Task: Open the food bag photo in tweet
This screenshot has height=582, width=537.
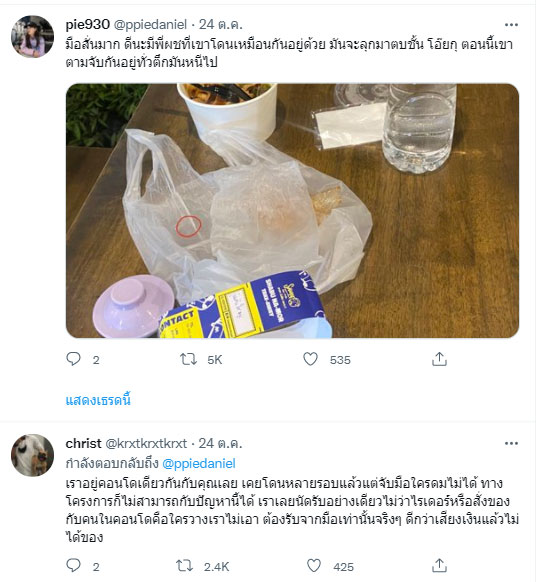Action: point(292,210)
